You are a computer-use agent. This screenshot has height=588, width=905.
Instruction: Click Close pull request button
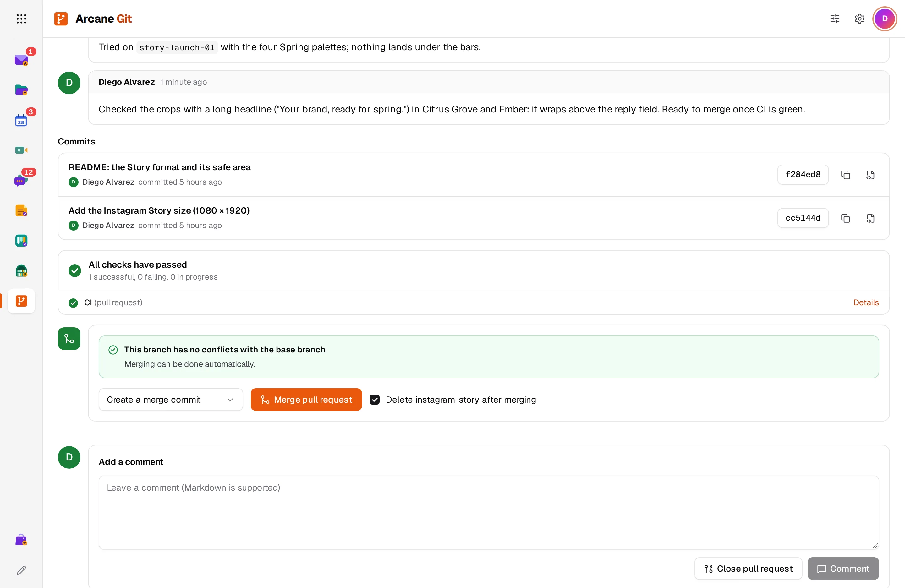[748, 569]
